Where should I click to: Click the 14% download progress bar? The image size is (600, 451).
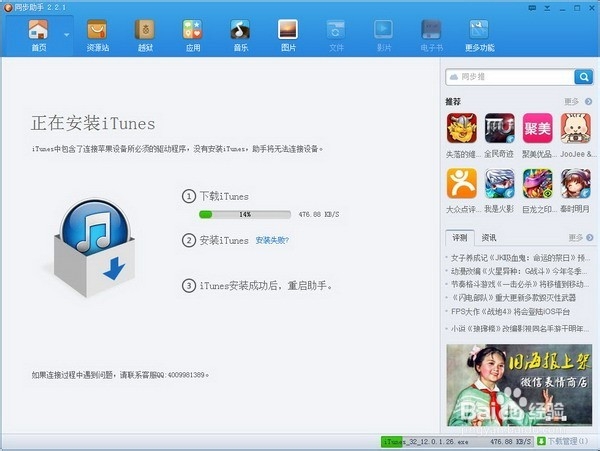coord(245,215)
